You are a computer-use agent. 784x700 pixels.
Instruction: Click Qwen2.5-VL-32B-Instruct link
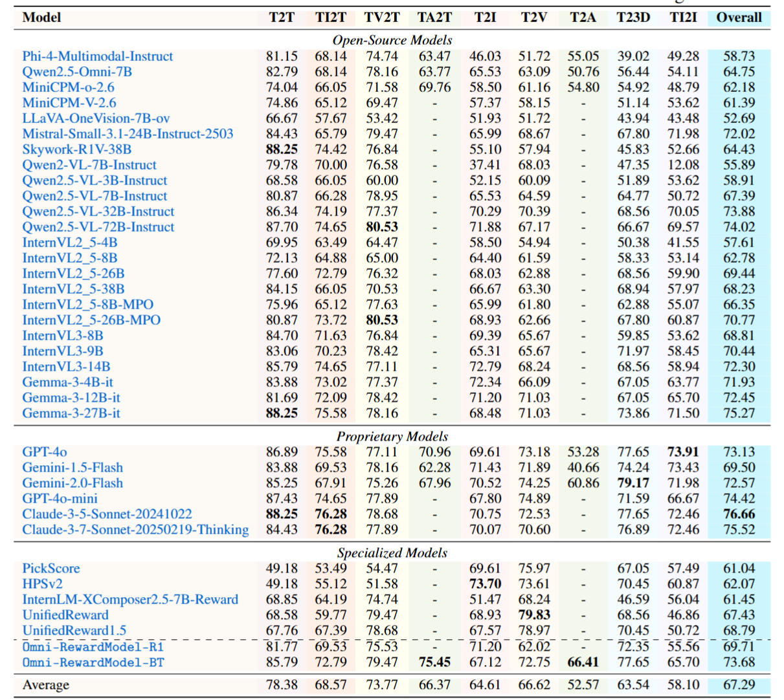pos(98,212)
